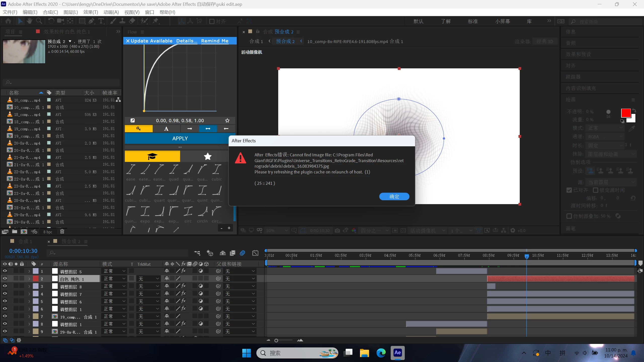
Task: Select the Horizontal Type tool
Action: tap(101, 21)
